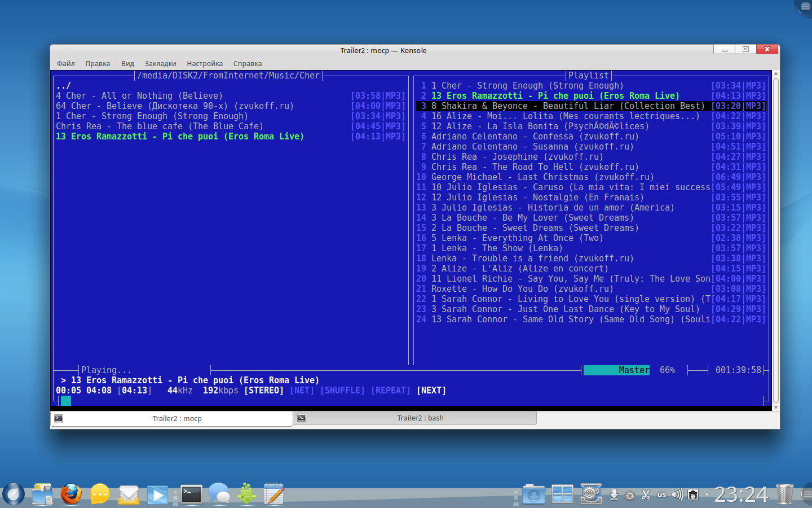Open the system settings gear icon
Screen dimensions: 812x508
click(591, 494)
